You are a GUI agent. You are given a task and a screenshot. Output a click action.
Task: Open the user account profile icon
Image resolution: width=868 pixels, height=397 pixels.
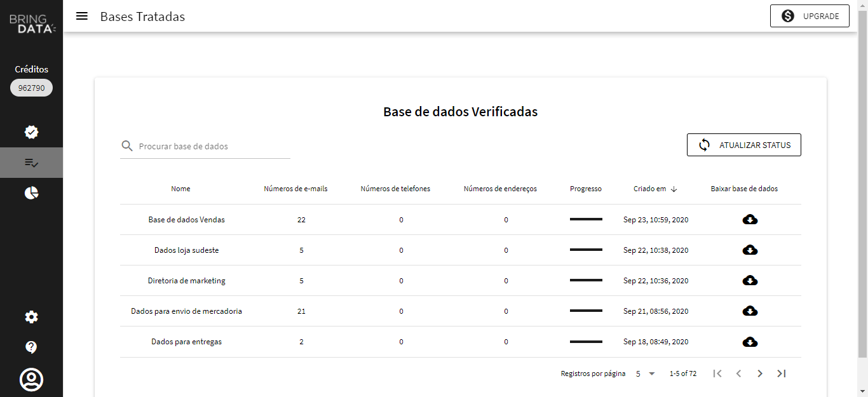31,380
